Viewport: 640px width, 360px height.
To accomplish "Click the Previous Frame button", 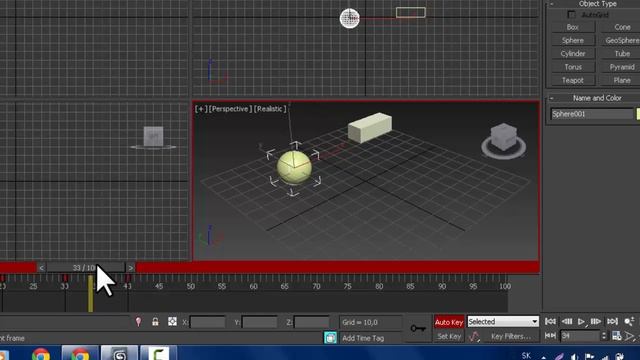I will (567, 322).
